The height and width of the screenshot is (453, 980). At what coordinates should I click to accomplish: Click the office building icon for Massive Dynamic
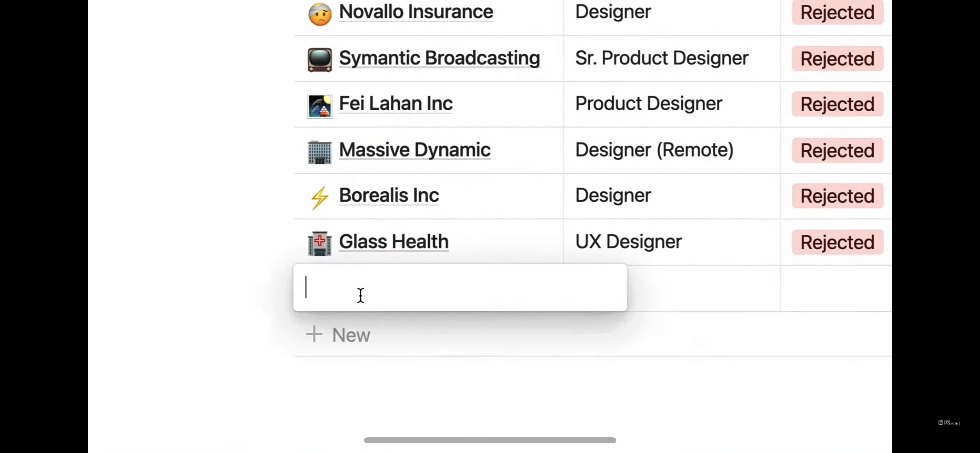coord(320,152)
